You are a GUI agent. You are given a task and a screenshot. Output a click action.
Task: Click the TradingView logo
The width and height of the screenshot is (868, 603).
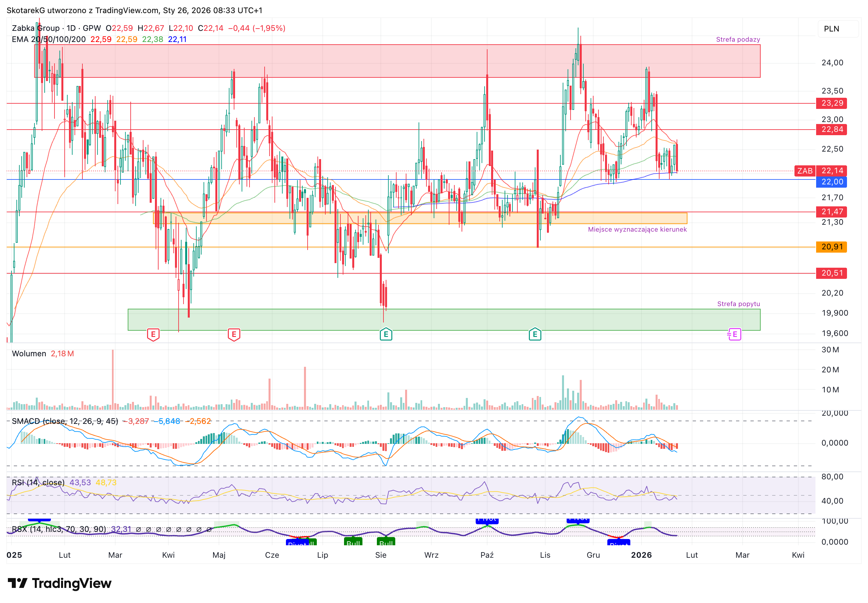[59, 584]
